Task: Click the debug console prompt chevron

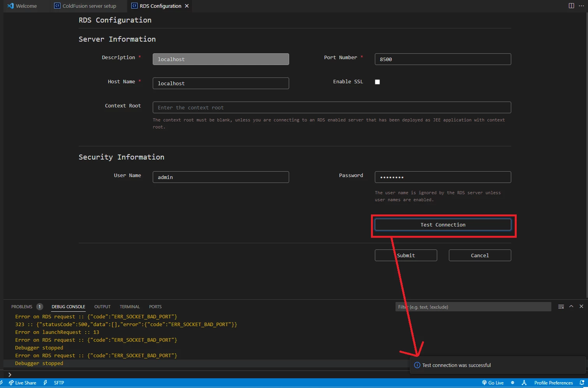Action: point(10,375)
